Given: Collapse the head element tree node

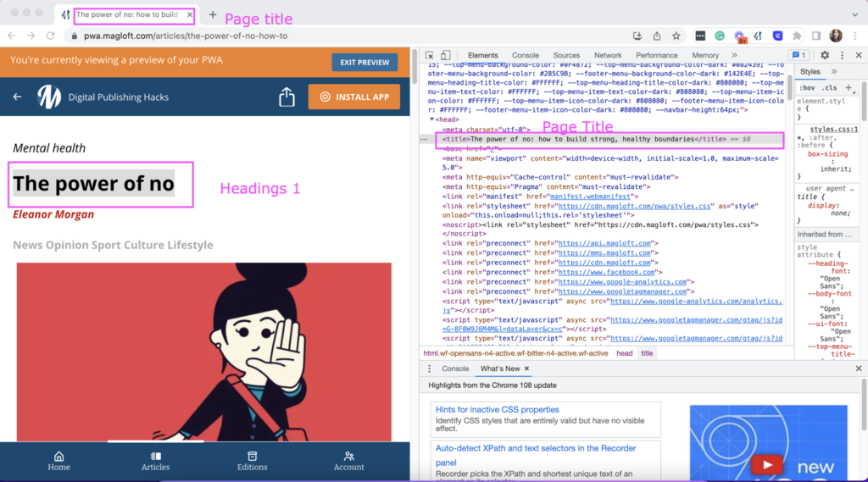Looking at the screenshot, I should click(x=431, y=119).
